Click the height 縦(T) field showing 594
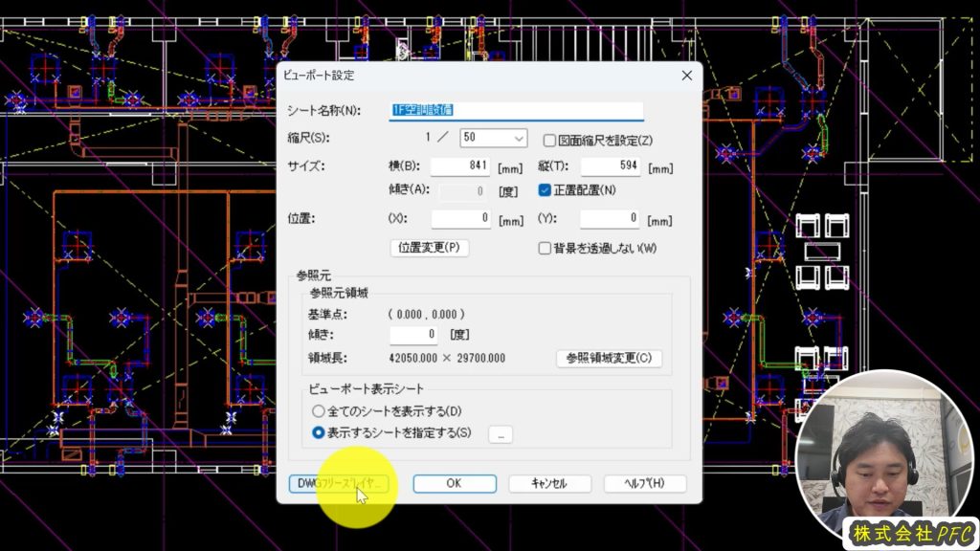The image size is (980, 551). pyautogui.click(x=610, y=166)
